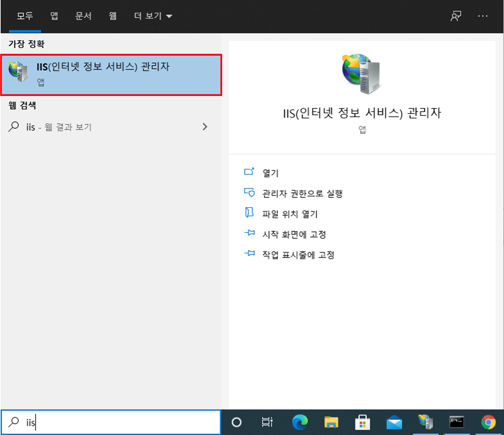Image resolution: width=504 pixels, height=435 pixels.
Task: Open File Explorer from taskbar
Action: (x=331, y=422)
